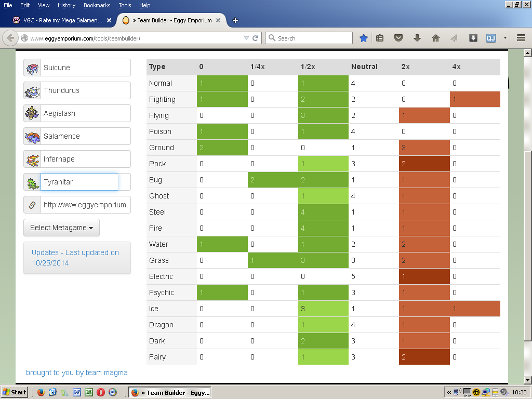
Task: Open the media player quick launch icon
Action: [113, 392]
